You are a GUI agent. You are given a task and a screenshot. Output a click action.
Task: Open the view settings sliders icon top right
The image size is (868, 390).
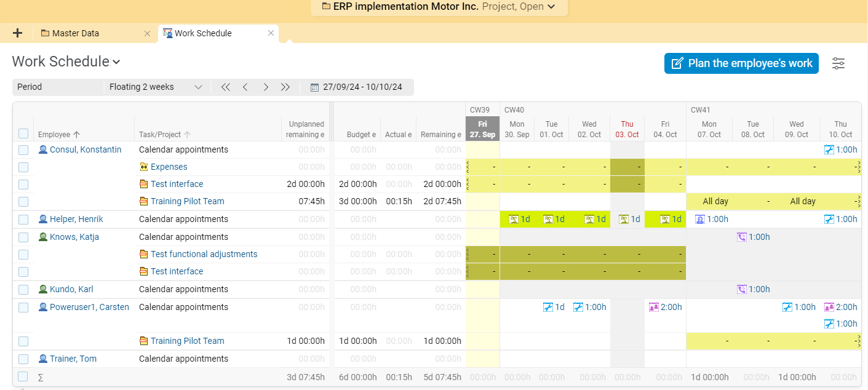pyautogui.click(x=838, y=63)
